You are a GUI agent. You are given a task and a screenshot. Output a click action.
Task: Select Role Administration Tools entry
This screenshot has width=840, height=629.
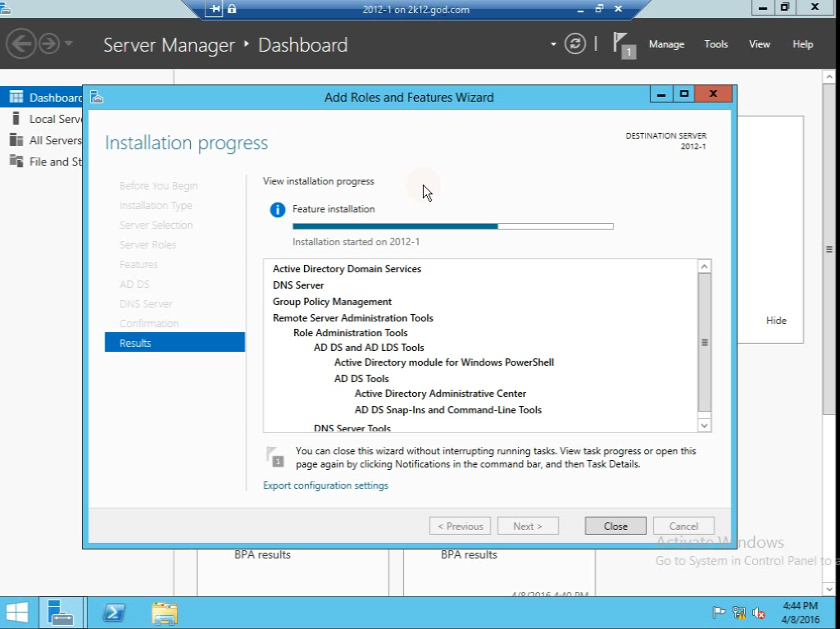[x=351, y=333]
